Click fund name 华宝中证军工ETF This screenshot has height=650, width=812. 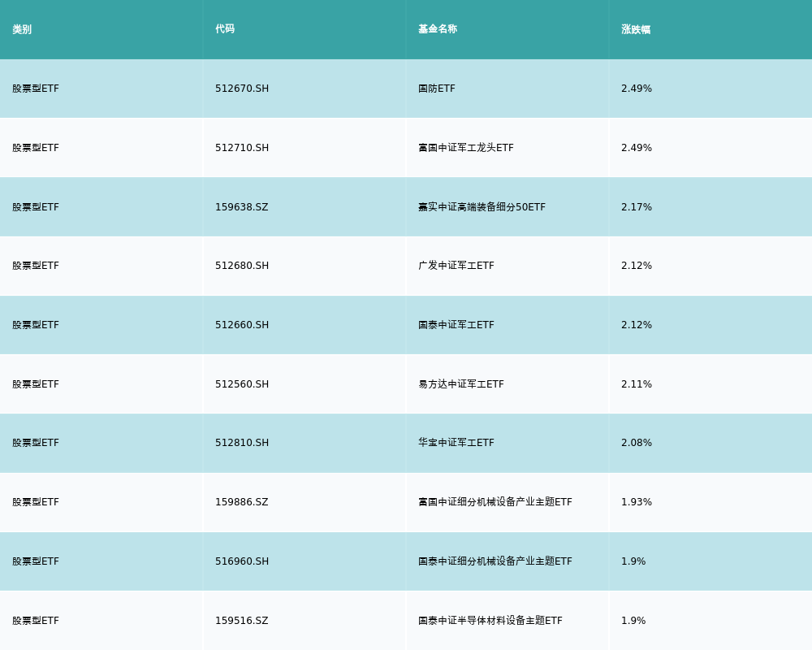[456, 443]
